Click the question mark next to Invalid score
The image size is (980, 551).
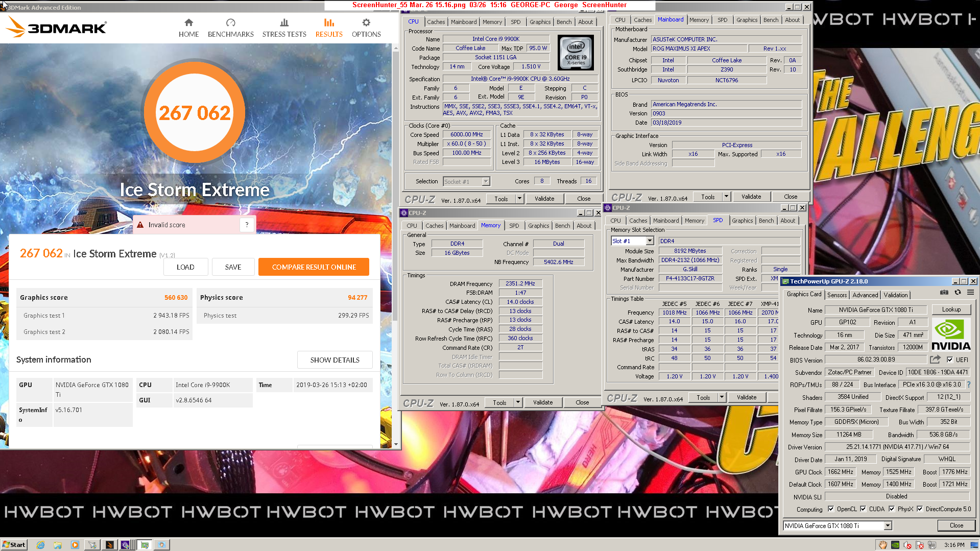pos(247,225)
